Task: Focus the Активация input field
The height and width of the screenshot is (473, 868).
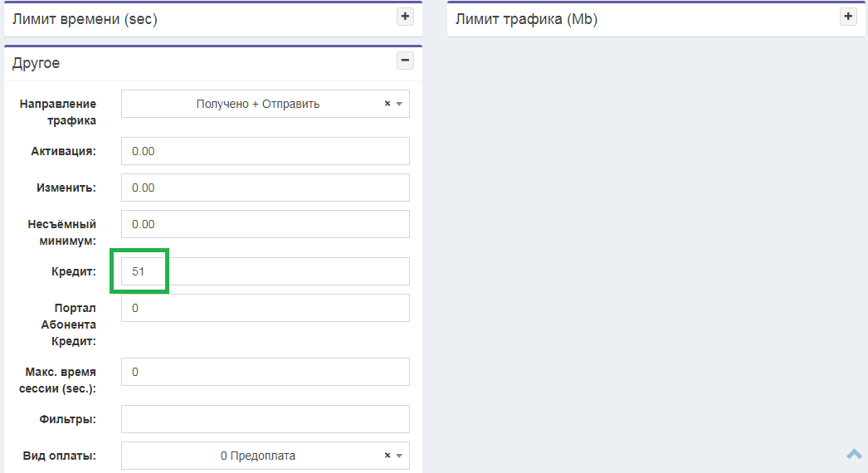Action: click(266, 151)
